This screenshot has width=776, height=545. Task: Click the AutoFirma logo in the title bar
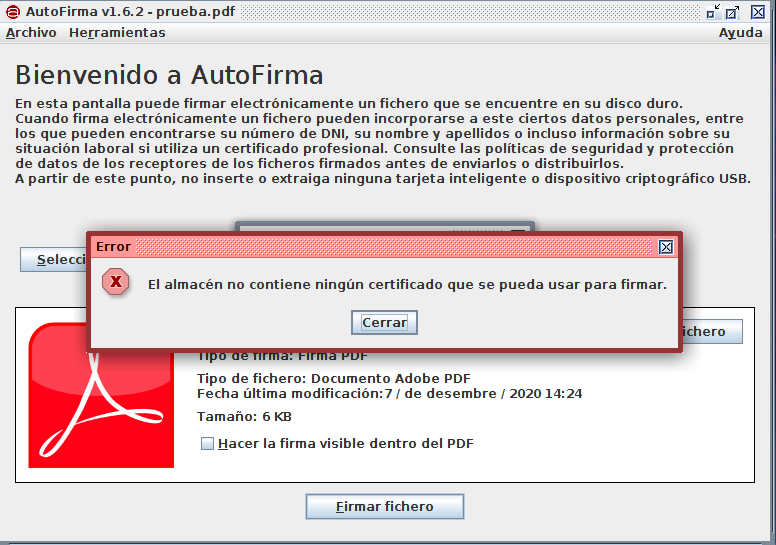[12, 12]
